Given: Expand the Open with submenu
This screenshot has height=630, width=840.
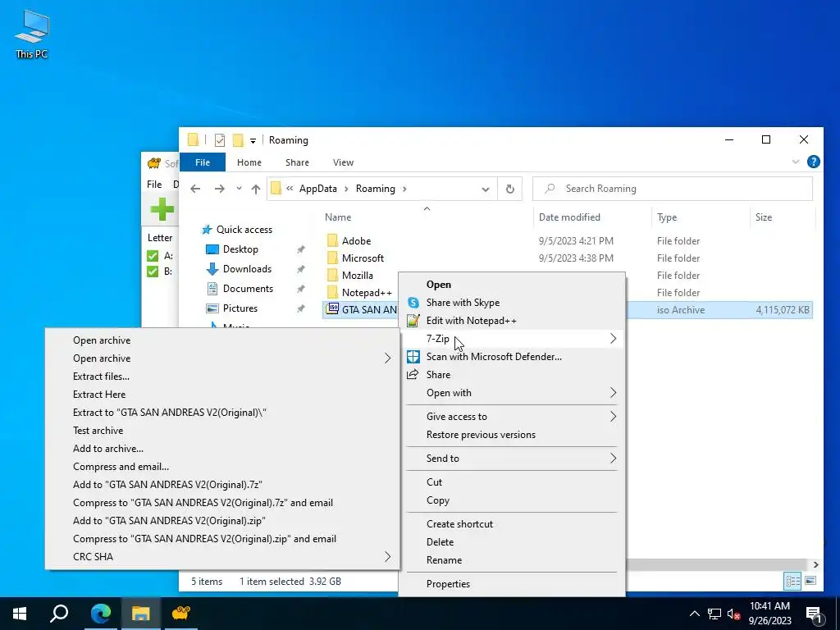Looking at the screenshot, I should point(613,393).
